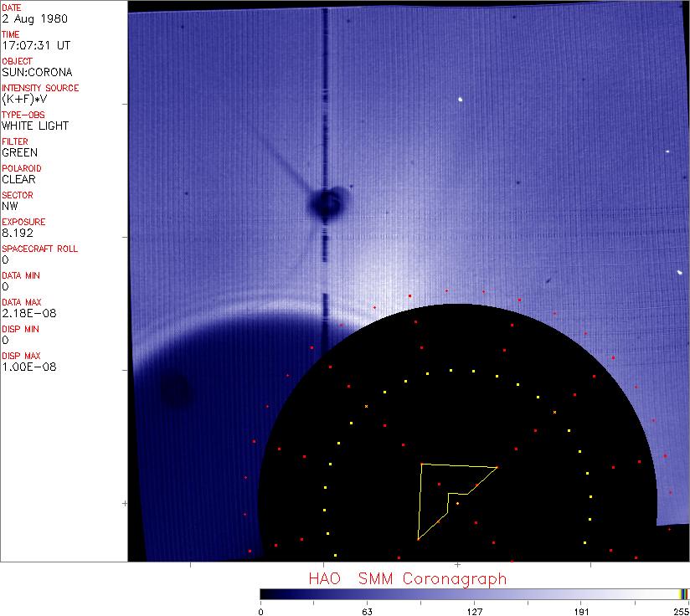Click the faint dark circular spot at lower left of the image

(175, 391)
